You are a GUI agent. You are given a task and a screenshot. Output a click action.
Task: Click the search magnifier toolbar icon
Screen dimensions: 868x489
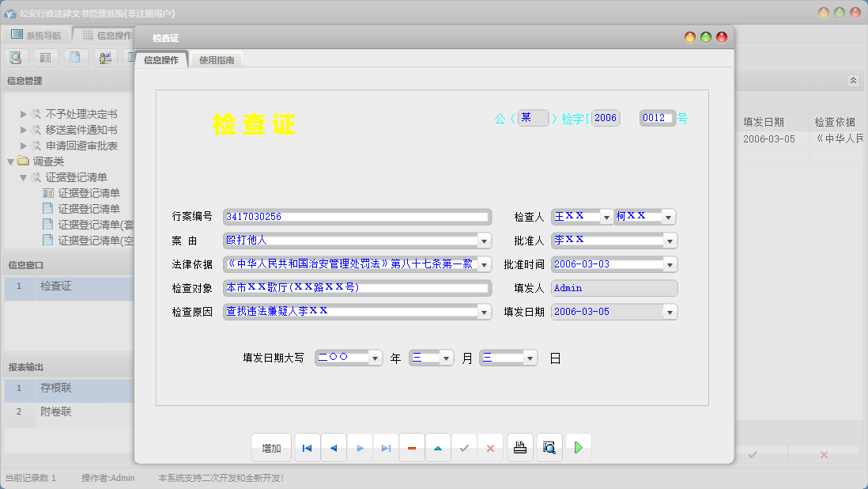point(16,57)
